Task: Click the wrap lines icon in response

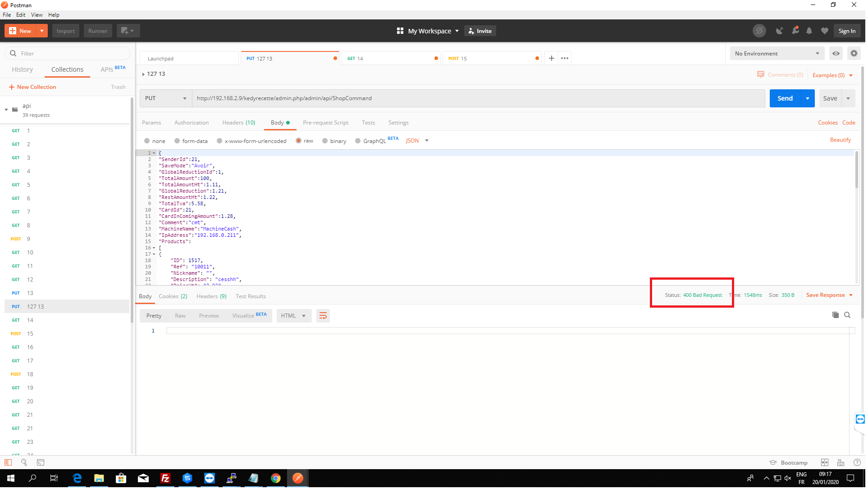Action: point(324,317)
